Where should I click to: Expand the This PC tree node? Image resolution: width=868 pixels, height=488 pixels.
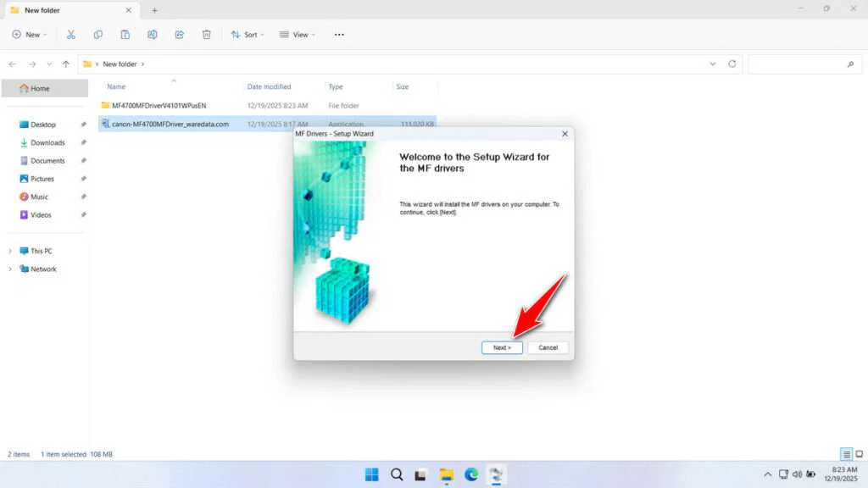(x=10, y=251)
